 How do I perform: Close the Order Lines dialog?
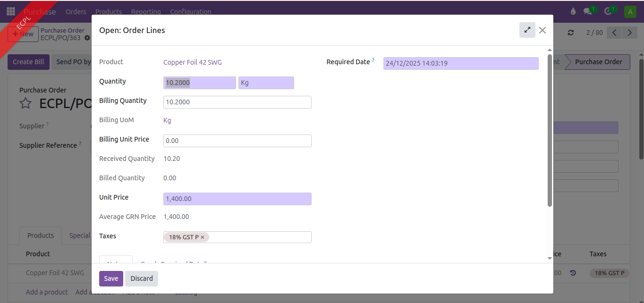[x=542, y=30]
